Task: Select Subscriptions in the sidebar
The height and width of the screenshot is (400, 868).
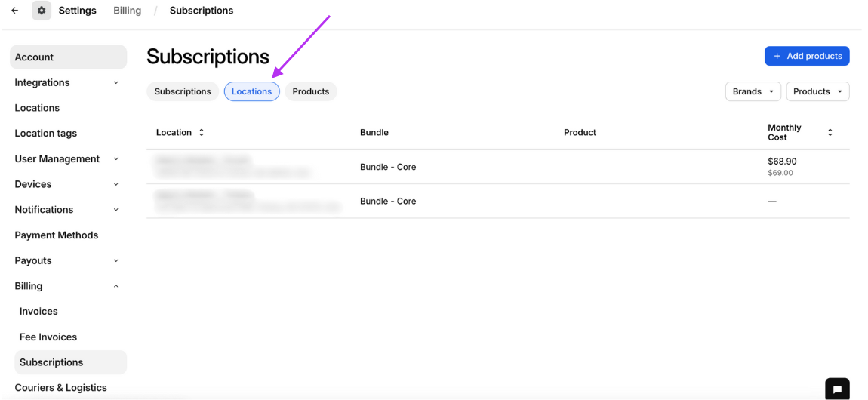Action: [70, 362]
